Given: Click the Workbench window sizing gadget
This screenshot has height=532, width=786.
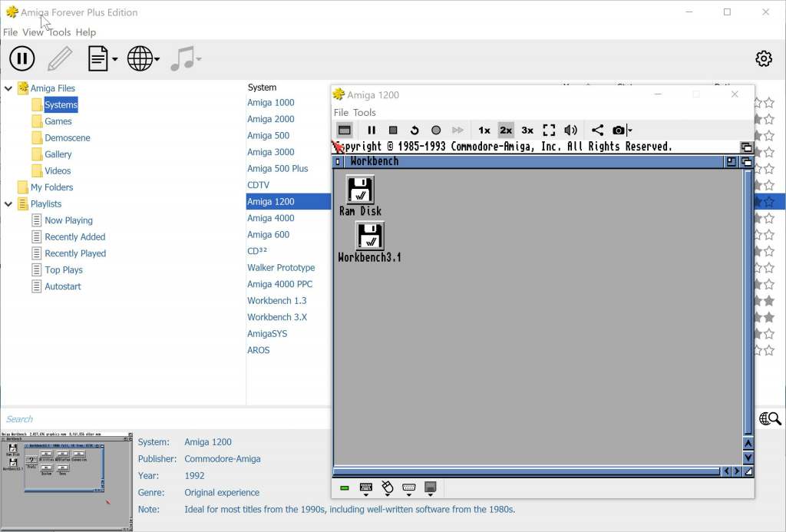Looking at the screenshot, I should pyautogui.click(x=748, y=471).
